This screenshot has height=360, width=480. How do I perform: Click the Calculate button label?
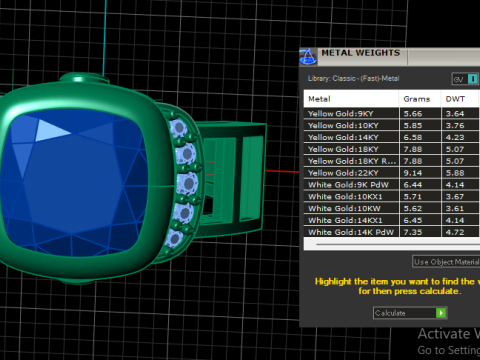[x=390, y=313]
